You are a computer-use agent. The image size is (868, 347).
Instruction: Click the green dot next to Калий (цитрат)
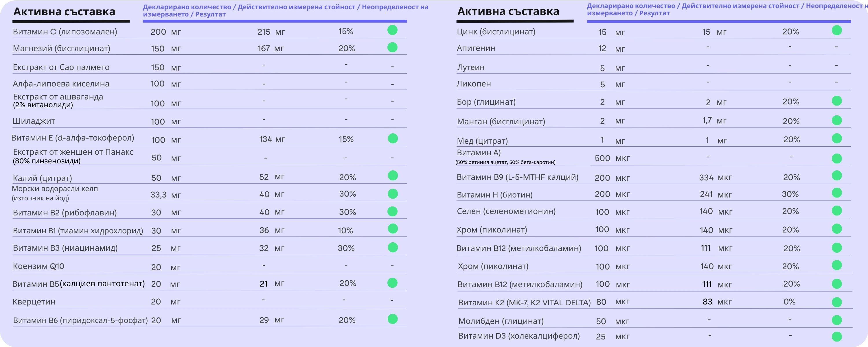393,176
